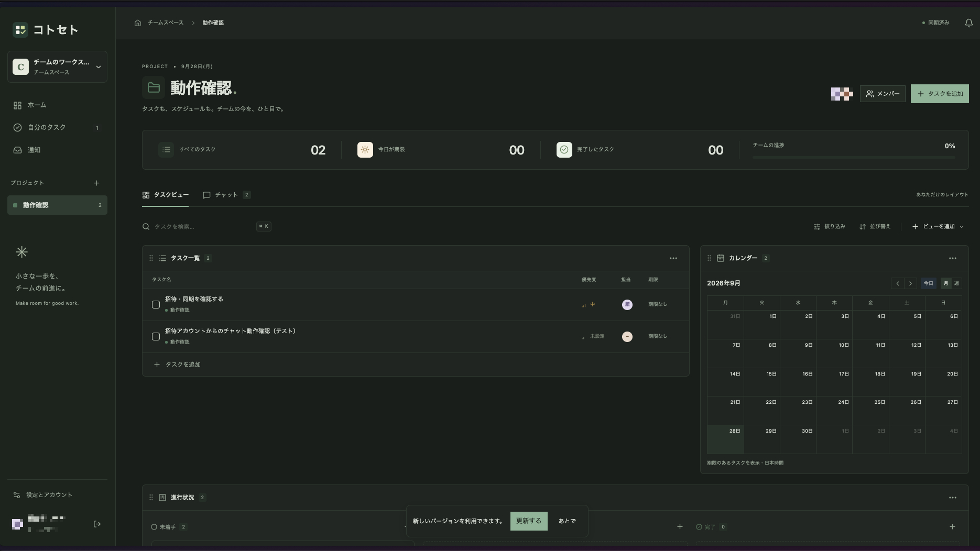
Task: Click the project folder icon
Action: [154, 87]
